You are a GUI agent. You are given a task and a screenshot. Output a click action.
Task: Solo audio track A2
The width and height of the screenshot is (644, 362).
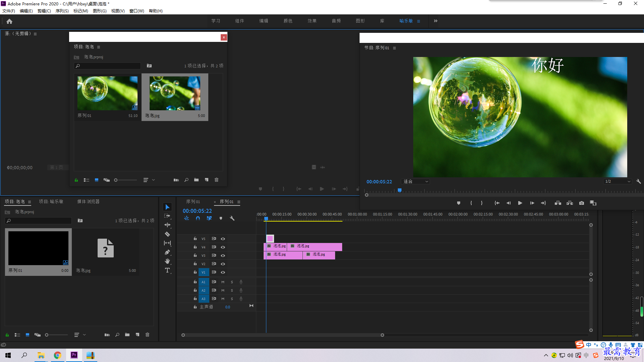click(232, 291)
